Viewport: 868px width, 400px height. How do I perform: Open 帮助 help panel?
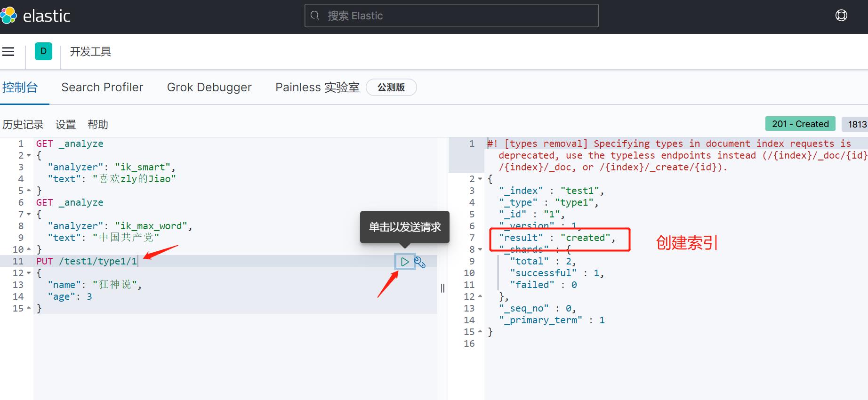(x=98, y=124)
